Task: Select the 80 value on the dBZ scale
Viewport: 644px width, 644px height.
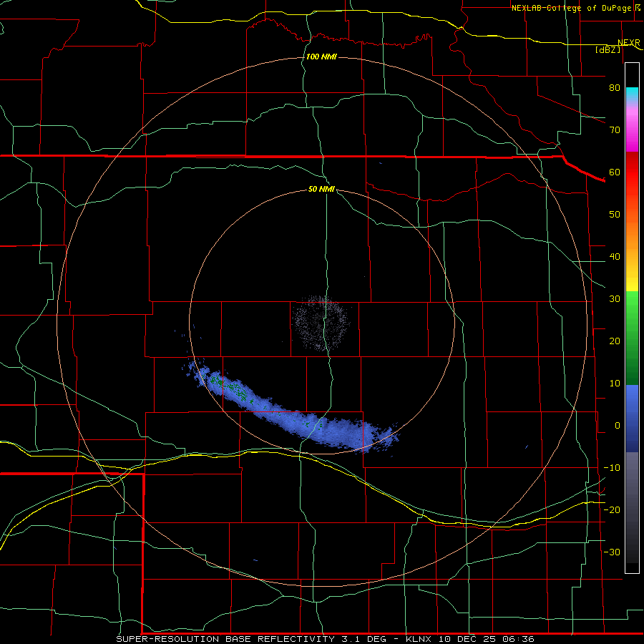Action: [x=615, y=88]
